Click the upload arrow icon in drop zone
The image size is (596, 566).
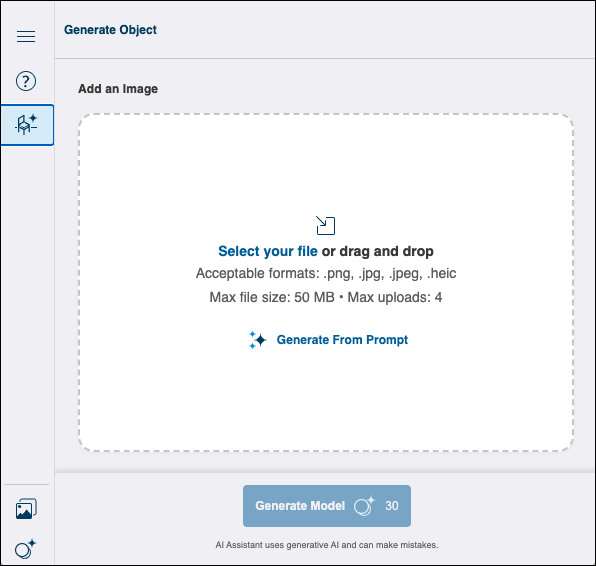[325, 225]
